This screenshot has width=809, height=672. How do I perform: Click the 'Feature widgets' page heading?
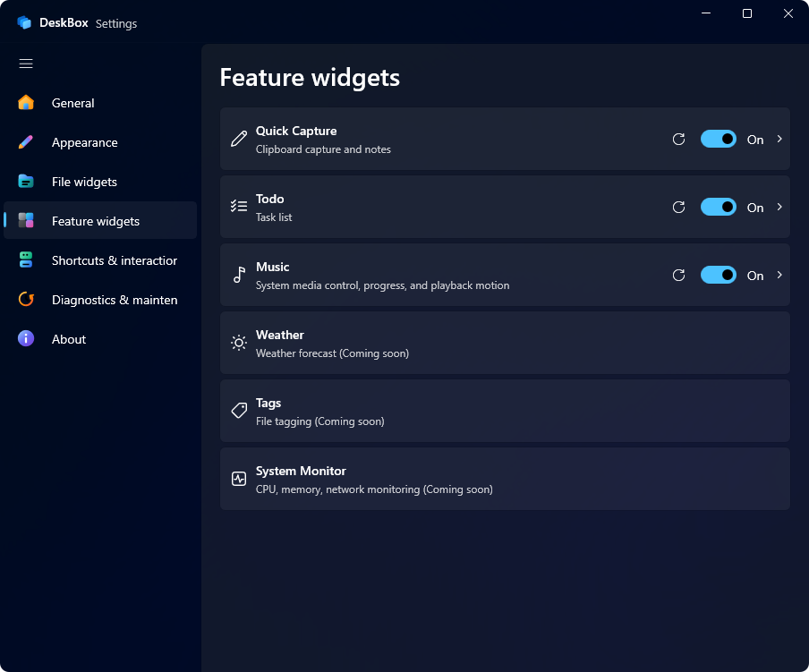(x=310, y=78)
